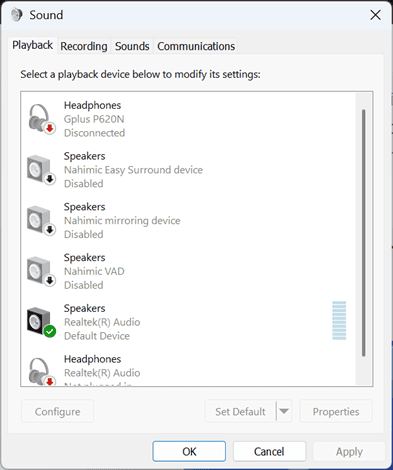This screenshot has width=393, height=470.
Task: Open the Communications tab
Action: 196,46
